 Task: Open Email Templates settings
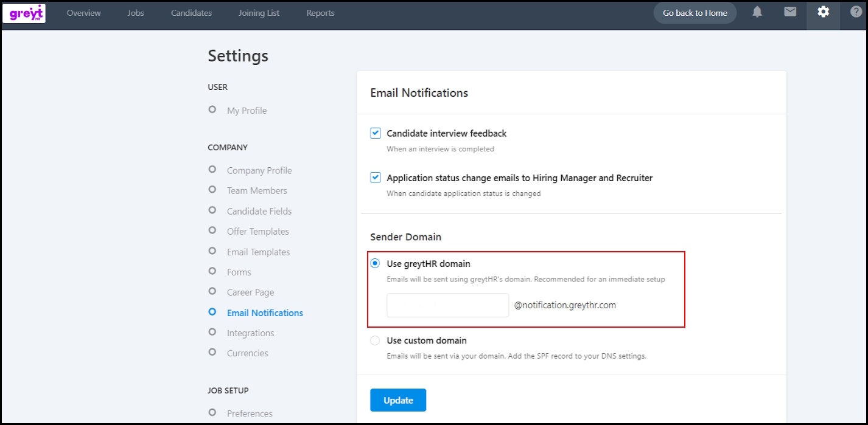coord(259,252)
